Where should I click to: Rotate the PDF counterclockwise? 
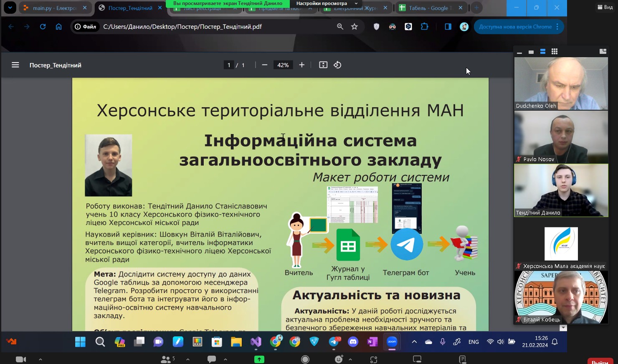[337, 65]
